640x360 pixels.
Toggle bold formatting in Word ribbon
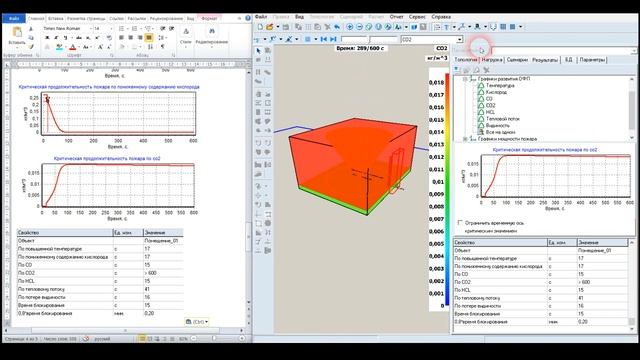(x=47, y=38)
